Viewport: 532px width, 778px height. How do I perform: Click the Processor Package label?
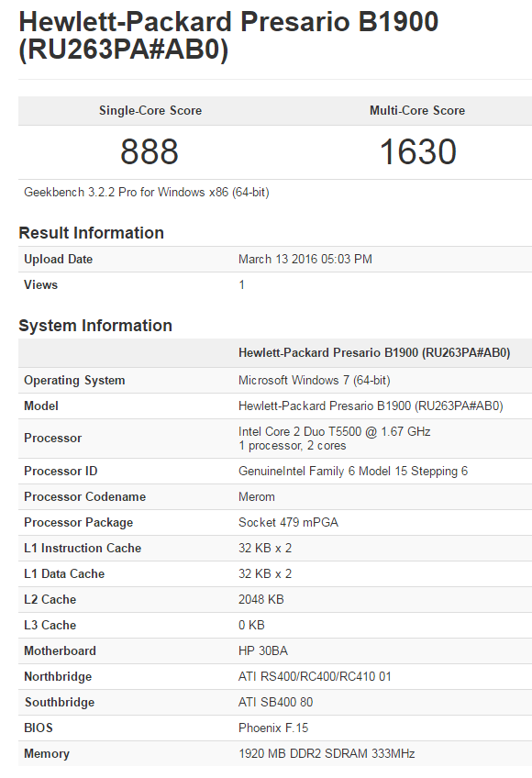point(78,522)
